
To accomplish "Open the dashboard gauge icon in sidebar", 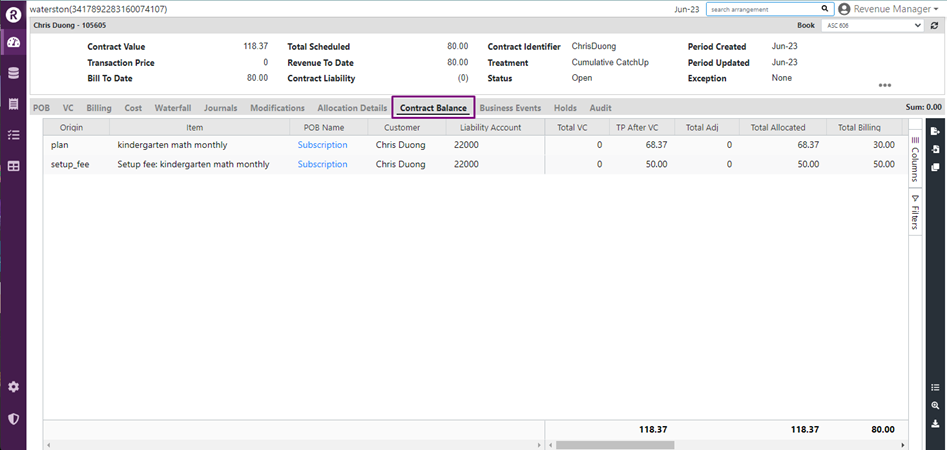I will [13, 42].
